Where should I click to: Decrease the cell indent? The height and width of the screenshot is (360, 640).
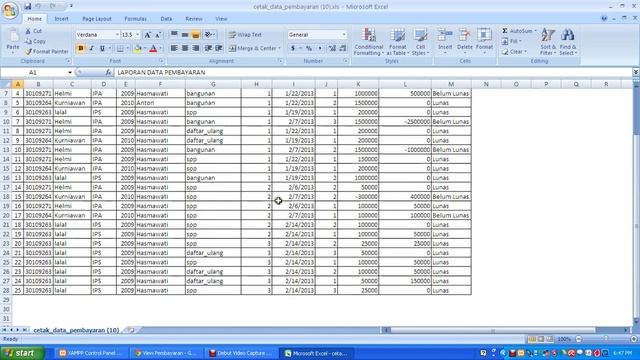(208, 49)
